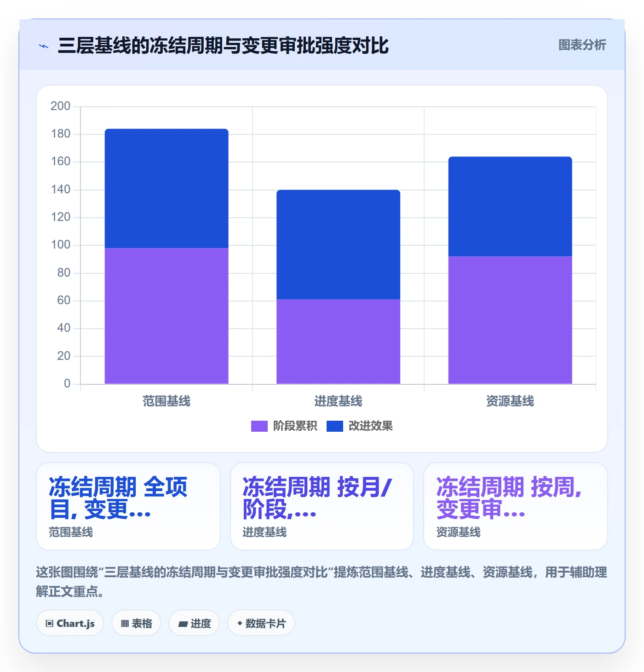644x672 pixels.
Task: Click the 图表分析 label in the header
Action: coord(582,45)
